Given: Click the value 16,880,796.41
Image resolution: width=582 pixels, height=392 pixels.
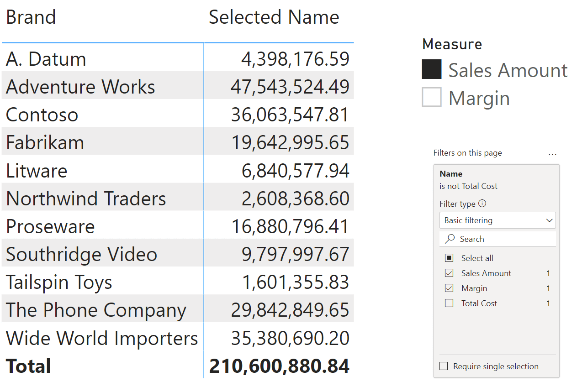Looking at the screenshot, I should [290, 226].
